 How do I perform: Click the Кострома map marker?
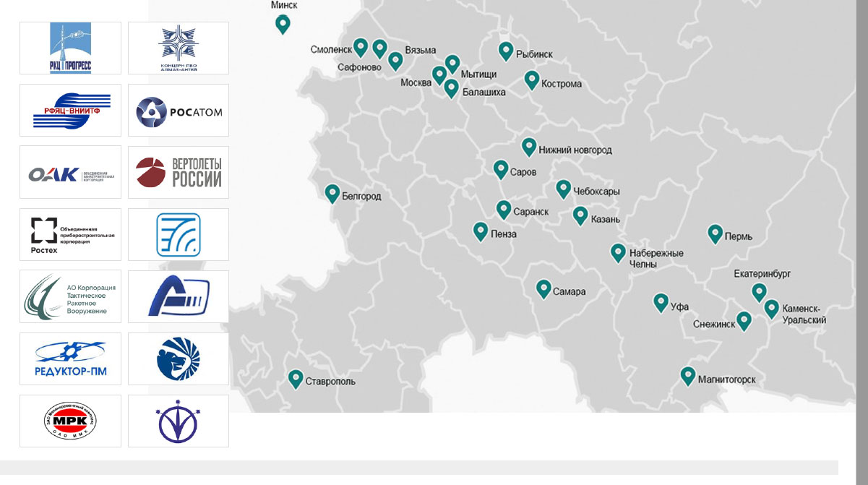pyautogui.click(x=532, y=80)
